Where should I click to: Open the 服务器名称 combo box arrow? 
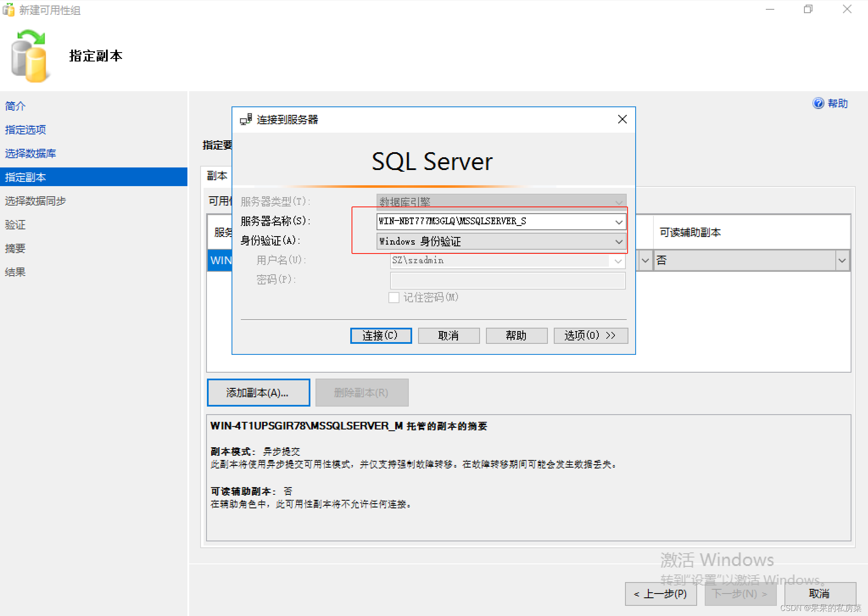(619, 222)
